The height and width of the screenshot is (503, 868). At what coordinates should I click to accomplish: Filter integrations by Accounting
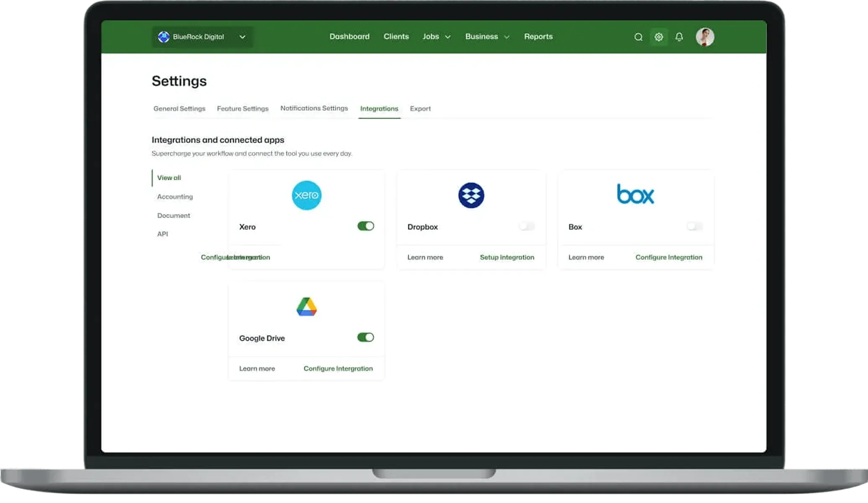(x=175, y=197)
